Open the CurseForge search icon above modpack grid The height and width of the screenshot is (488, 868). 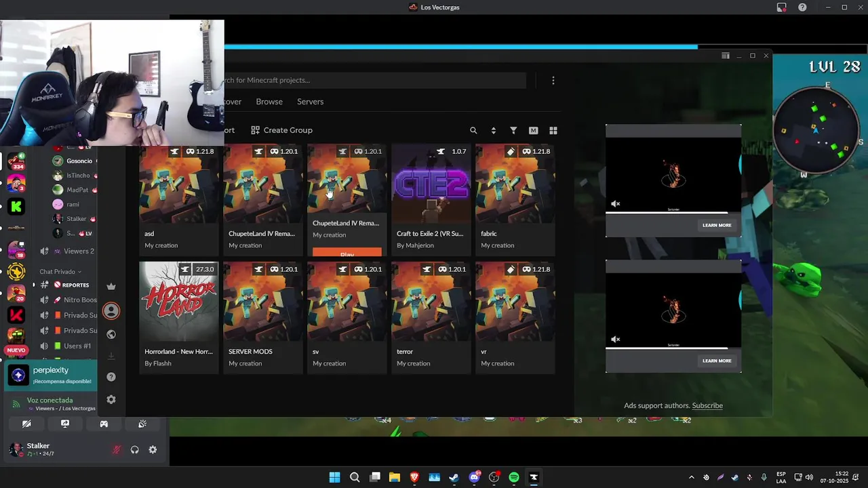[x=473, y=130]
